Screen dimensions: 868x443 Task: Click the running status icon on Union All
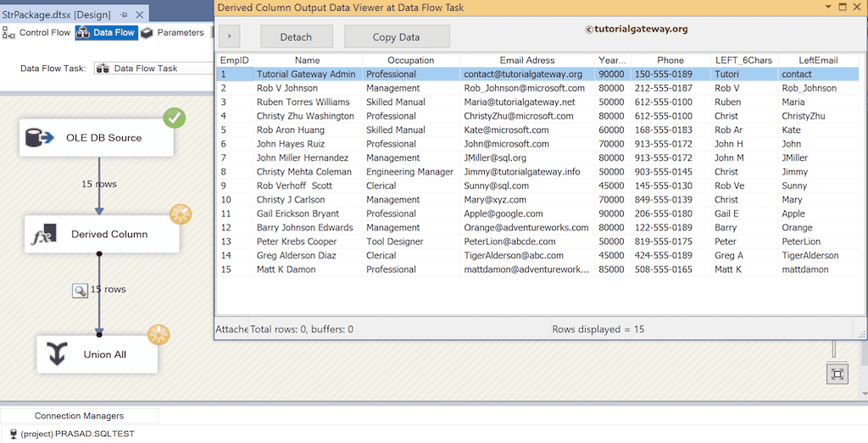pyautogui.click(x=159, y=335)
